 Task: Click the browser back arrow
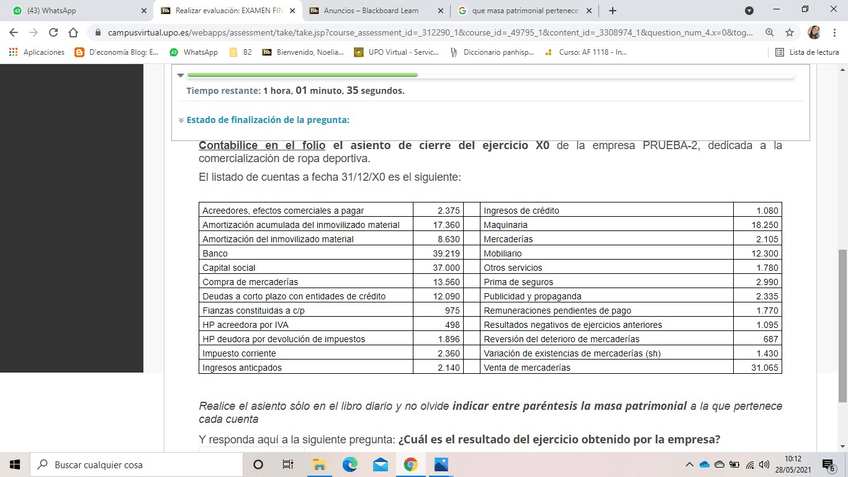[14, 32]
